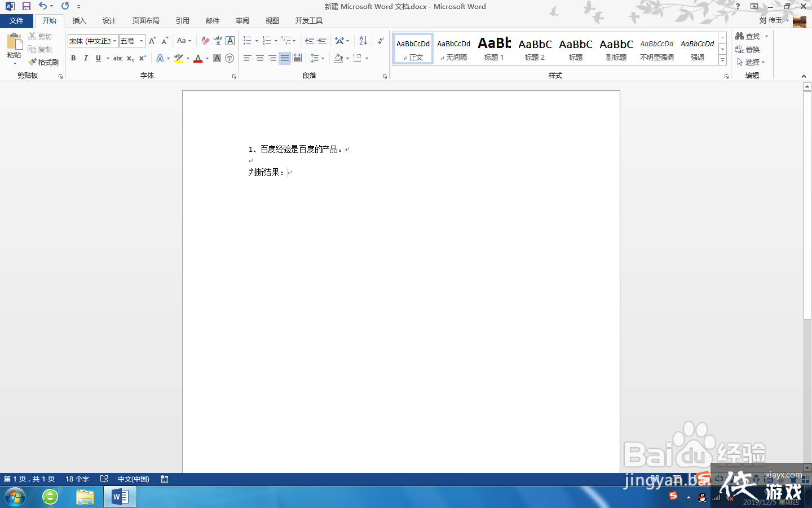Select the 副标题 style

pos(616,49)
